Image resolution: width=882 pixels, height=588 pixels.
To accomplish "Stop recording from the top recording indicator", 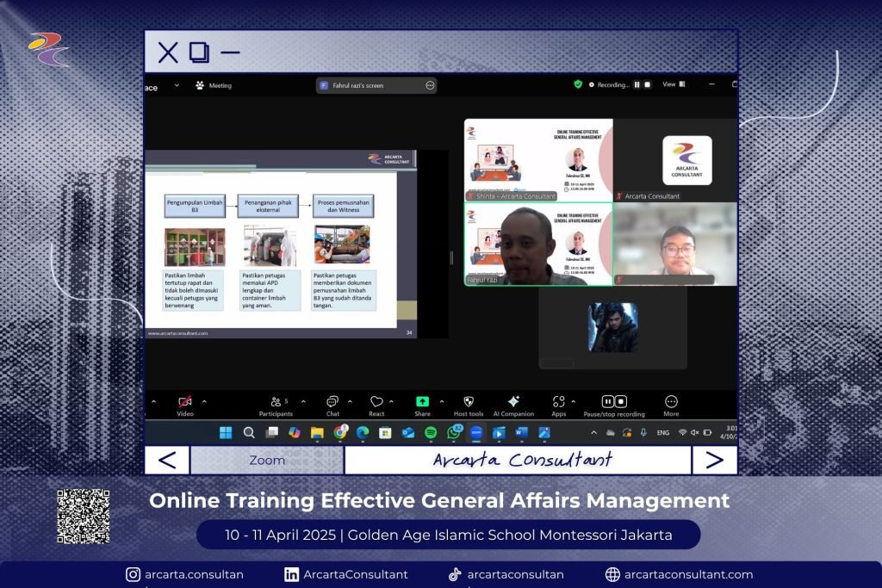I will (648, 84).
